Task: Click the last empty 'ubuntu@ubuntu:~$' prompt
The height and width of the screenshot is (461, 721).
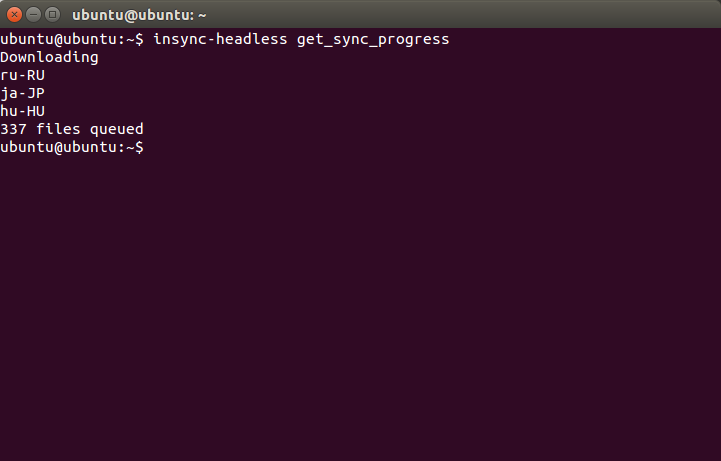Action: tap(72, 147)
